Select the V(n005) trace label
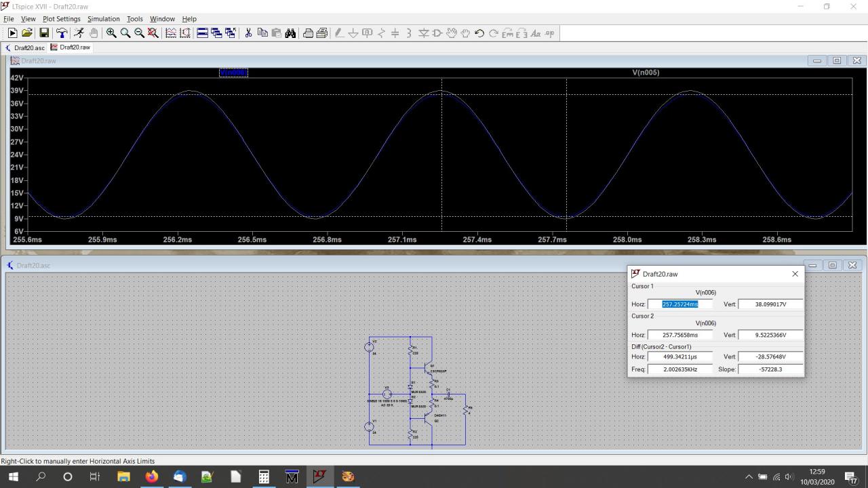 (645, 73)
